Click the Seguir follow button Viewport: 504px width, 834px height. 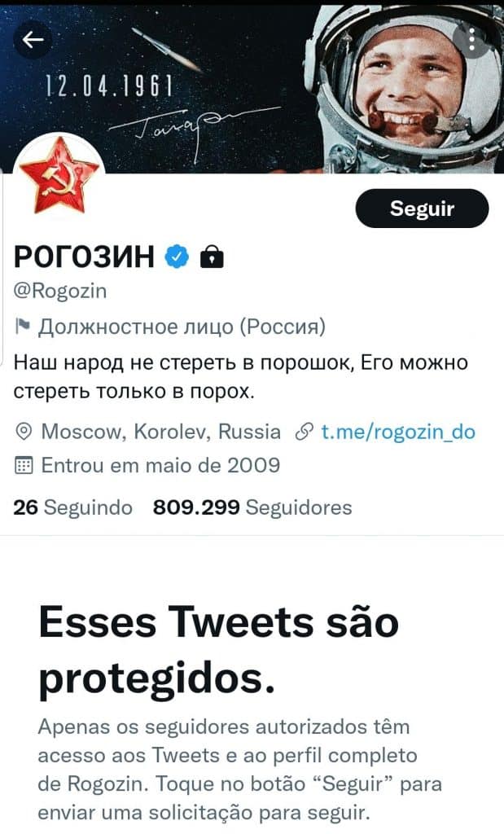click(422, 208)
